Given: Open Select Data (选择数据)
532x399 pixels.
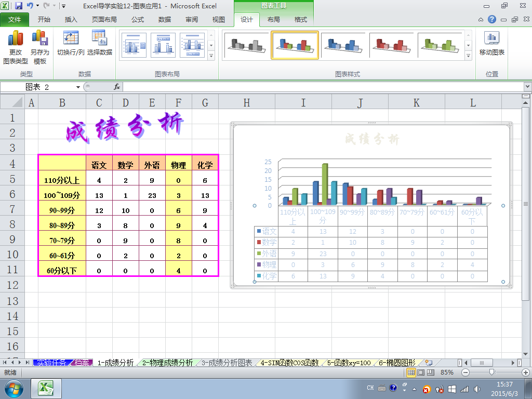Looking at the screenshot, I should tap(99, 43).
